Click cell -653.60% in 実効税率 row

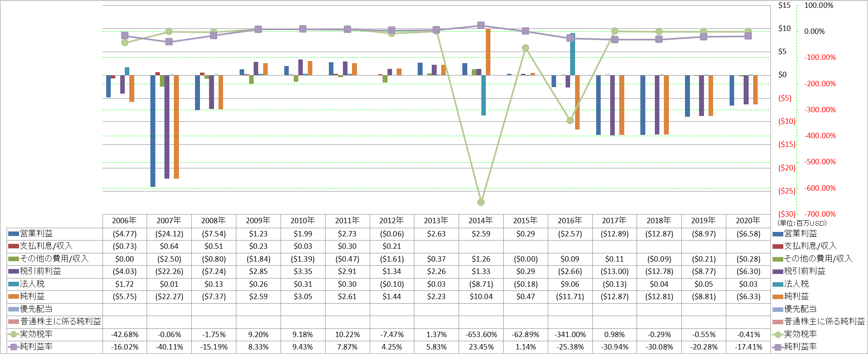tap(481, 335)
